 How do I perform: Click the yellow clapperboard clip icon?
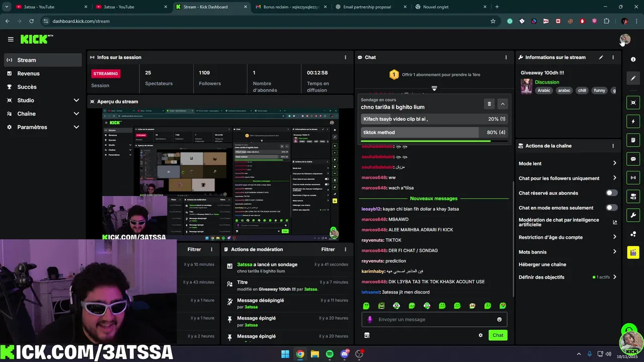point(633,252)
